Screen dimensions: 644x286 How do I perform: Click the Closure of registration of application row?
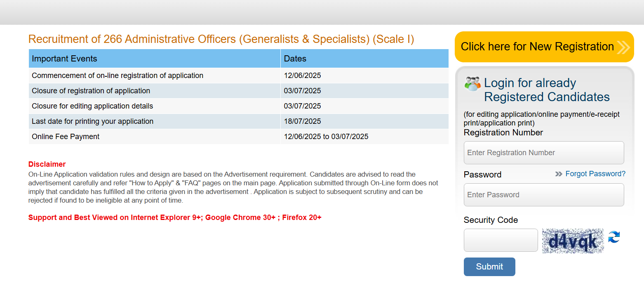(91, 91)
